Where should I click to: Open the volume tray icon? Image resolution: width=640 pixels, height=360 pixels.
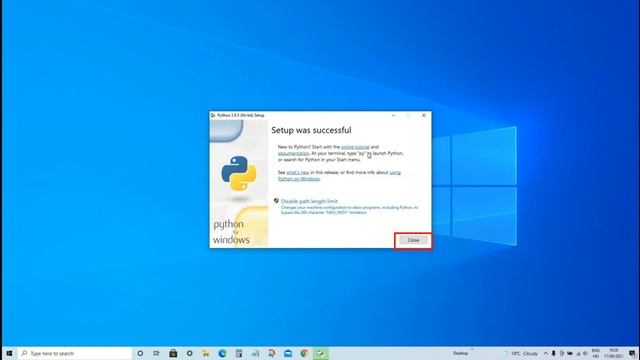(x=585, y=353)
